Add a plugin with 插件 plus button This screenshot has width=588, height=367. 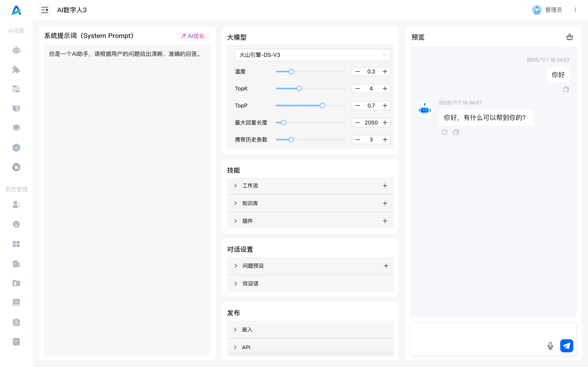[385, 221]
